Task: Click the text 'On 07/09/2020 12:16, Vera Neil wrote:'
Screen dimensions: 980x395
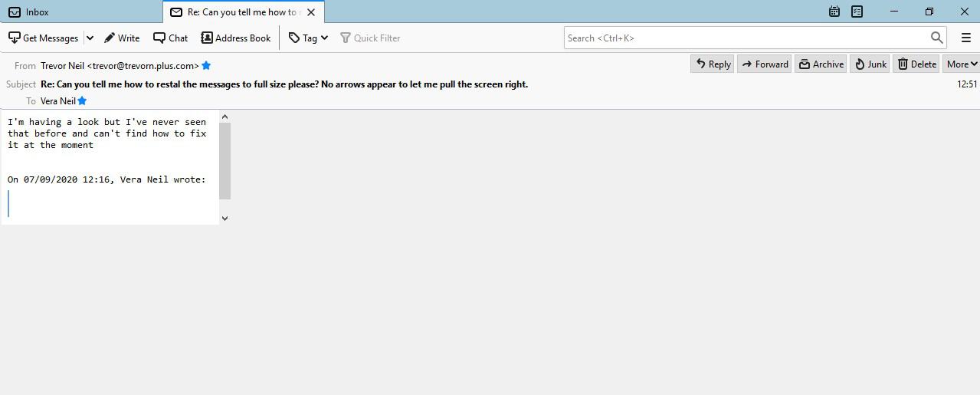Action: coord(107,179)
